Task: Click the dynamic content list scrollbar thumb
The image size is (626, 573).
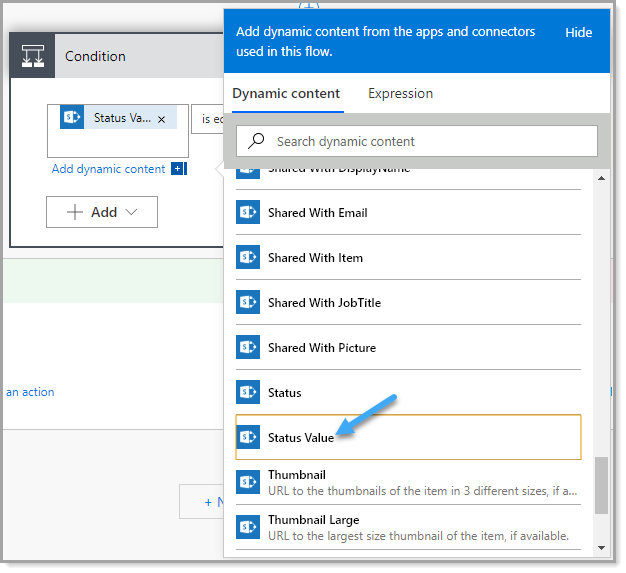Action: click(601, 486)
